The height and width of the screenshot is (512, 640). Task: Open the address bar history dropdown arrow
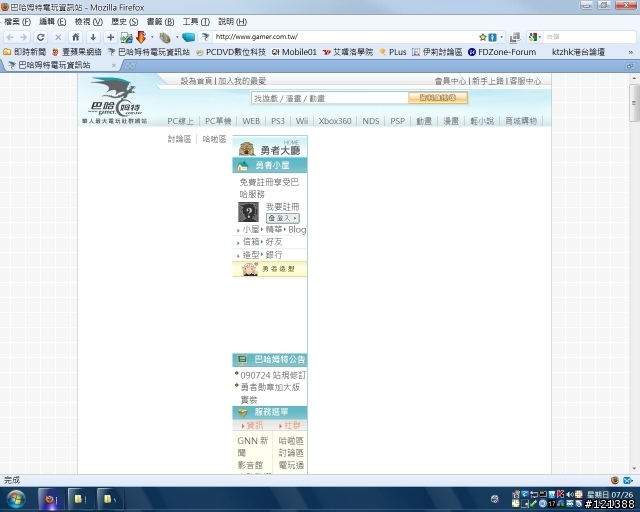tap(502, 37)
